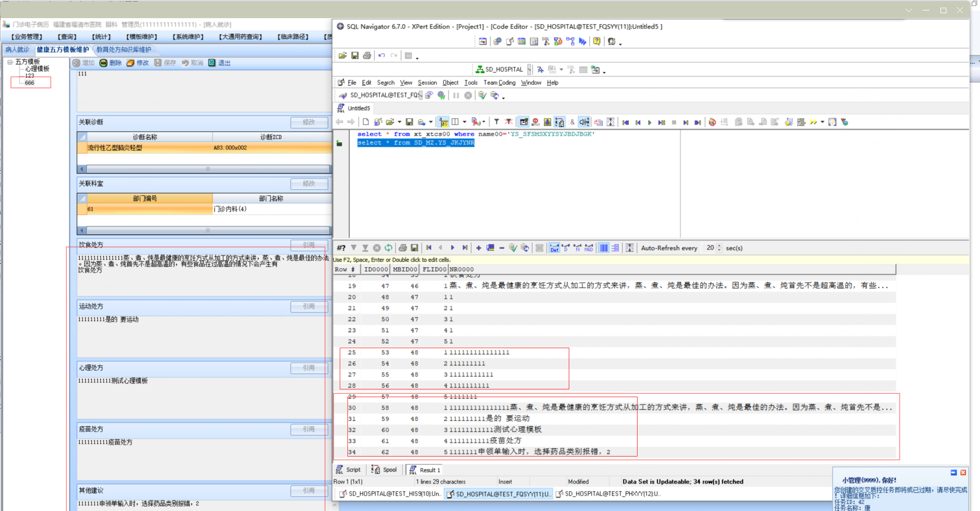The height and width of the screenshot is (511, 980).
Task: Collapse the 五方模板 tree node
Action: pyautogui.click(x=10, y=62)
